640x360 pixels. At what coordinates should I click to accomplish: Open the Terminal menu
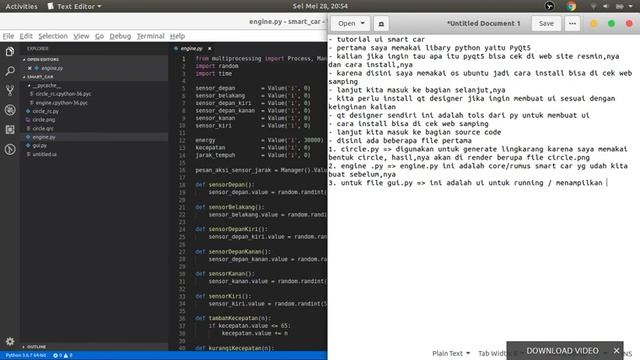coord(150,36)
